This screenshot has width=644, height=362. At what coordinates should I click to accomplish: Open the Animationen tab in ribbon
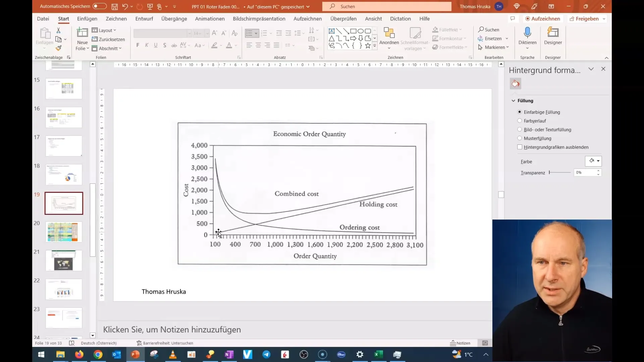point(210,18)
